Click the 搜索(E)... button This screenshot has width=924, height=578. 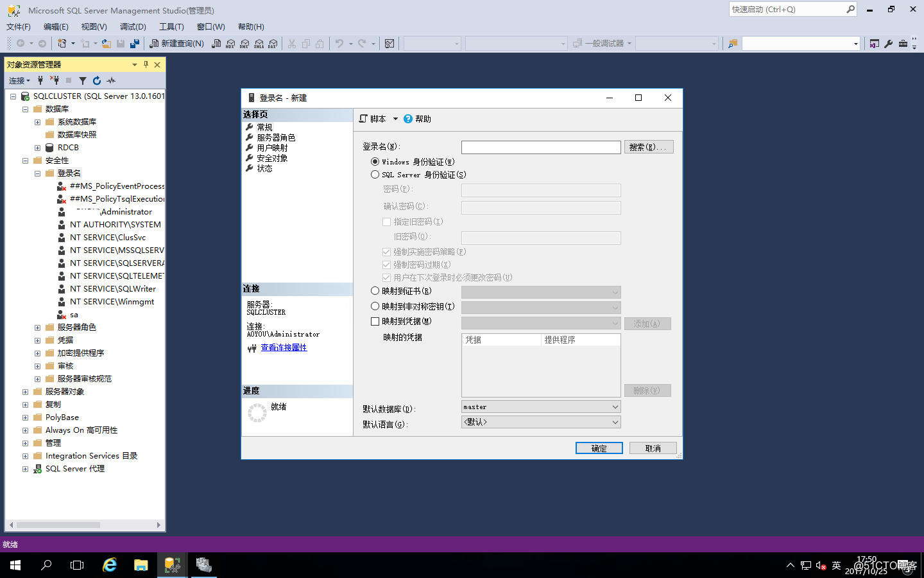click(649, 147)
